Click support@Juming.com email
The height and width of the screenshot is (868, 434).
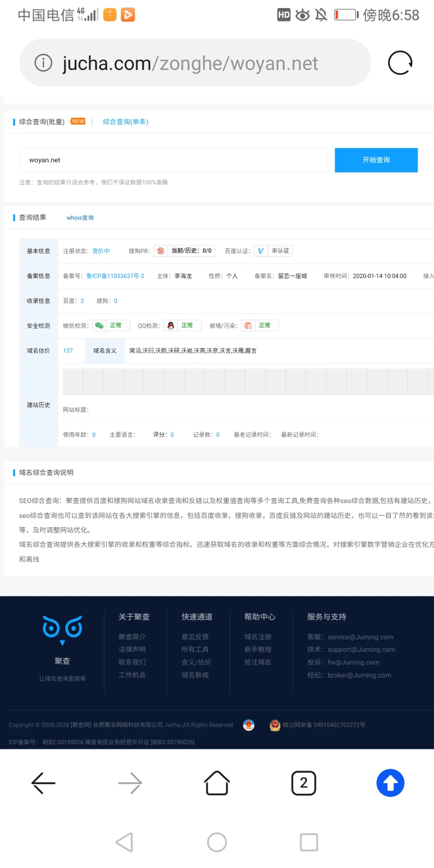(x=362, y=649)
